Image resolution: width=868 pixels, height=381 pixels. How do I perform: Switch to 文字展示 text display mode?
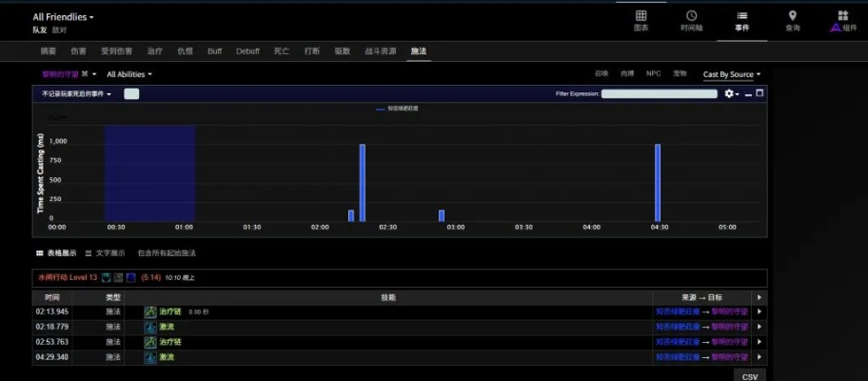[105, 253]
